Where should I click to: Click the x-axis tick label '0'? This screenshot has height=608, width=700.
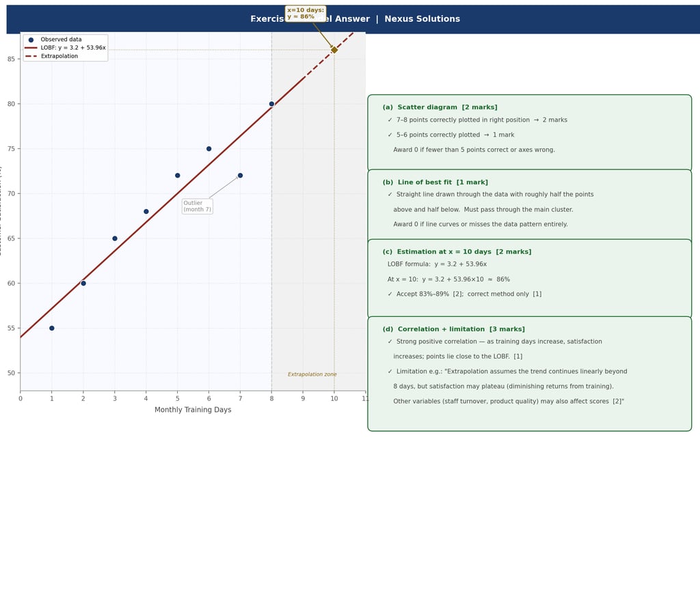point(20,399)
